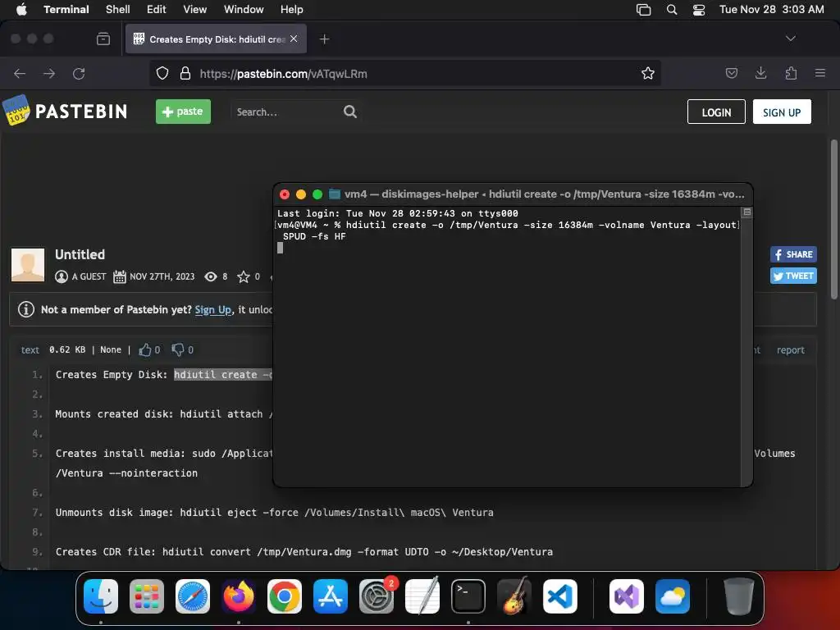Click the Twitter TWEET button

click(793, 276)
